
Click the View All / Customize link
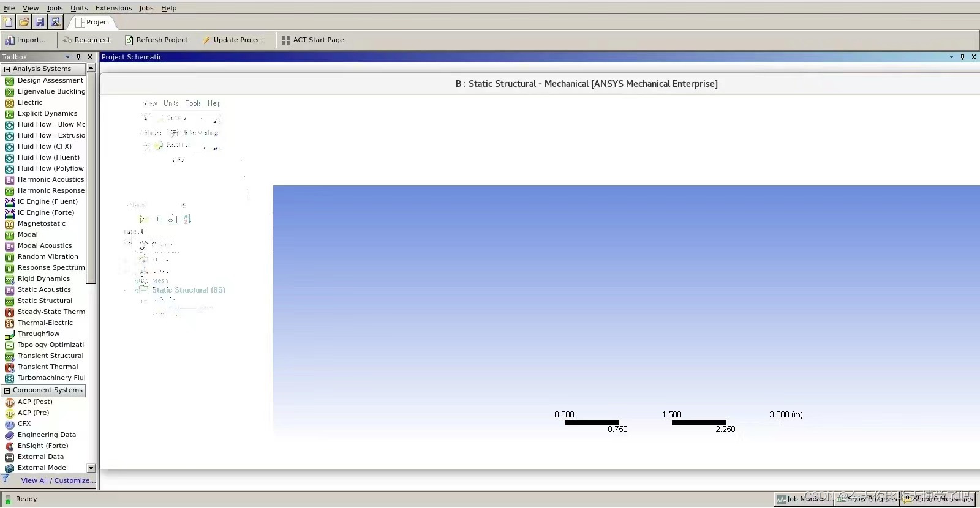coord(58,480)
